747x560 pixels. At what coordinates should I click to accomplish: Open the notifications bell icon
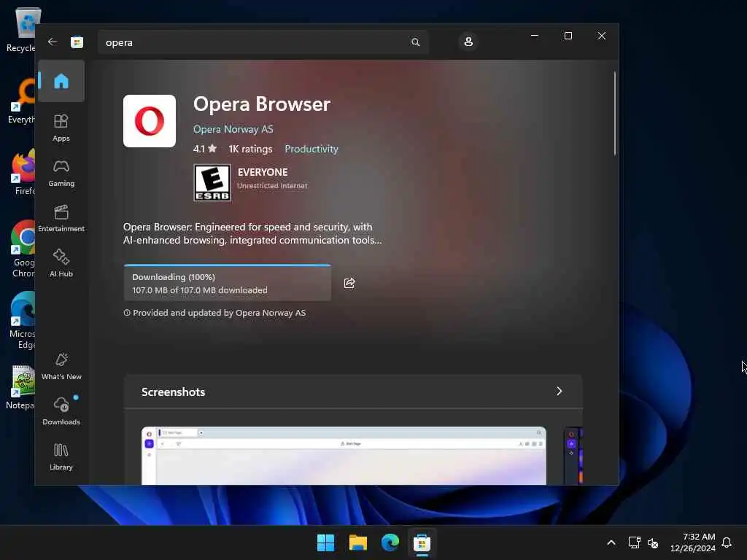tap(727, 542)
